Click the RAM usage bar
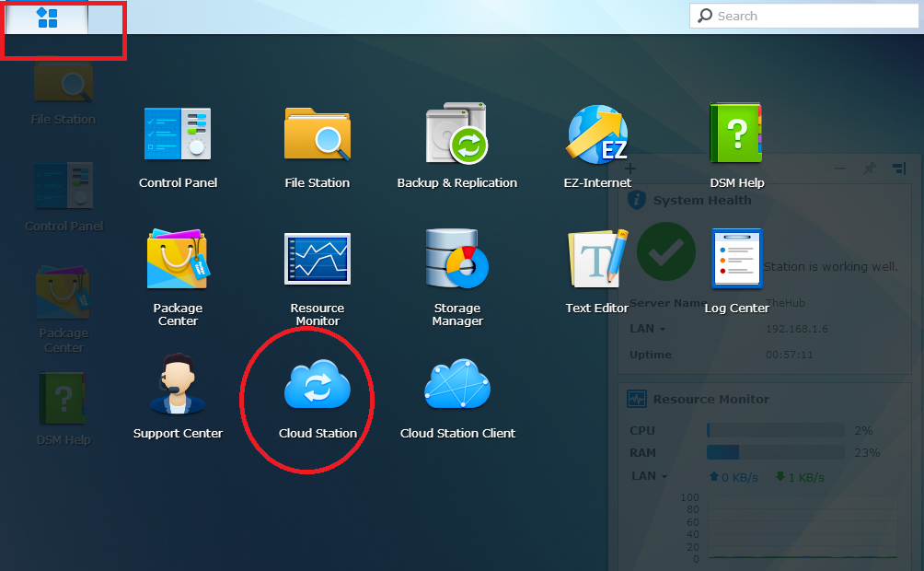The height and width of the screenshot is (571, 924). 776,452
